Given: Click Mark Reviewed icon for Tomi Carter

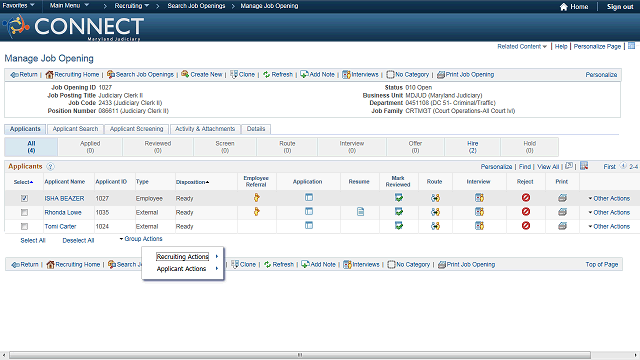Looking at the screenshot, I should (399, 226).
